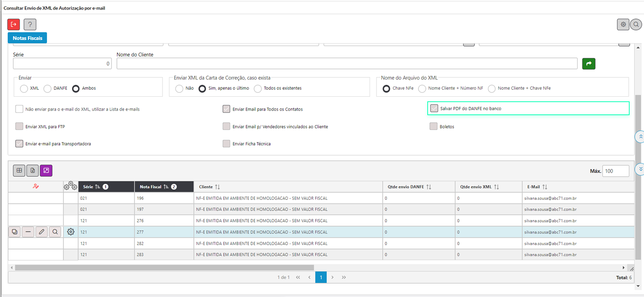Select Não for Carta de Correção XML
The height and width of the screenshot is (297, 644).
[179, 88]
